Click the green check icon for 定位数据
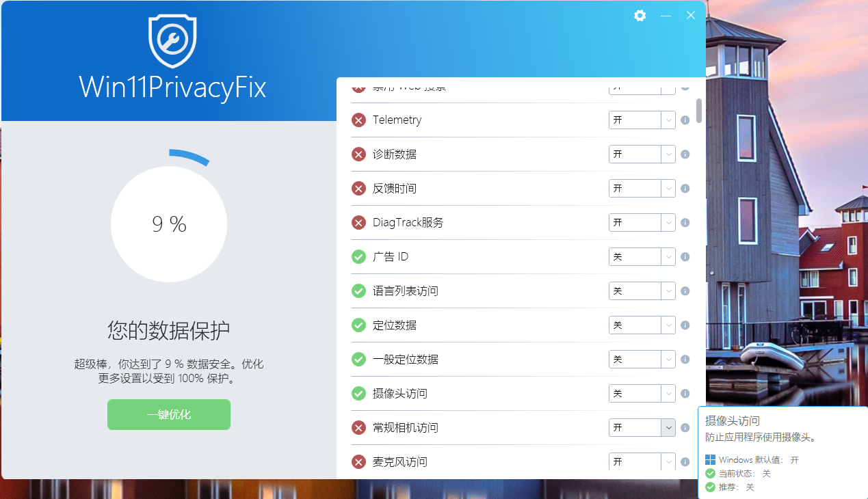This screenshot has width=868, height=499. click(x=358, y=325)
